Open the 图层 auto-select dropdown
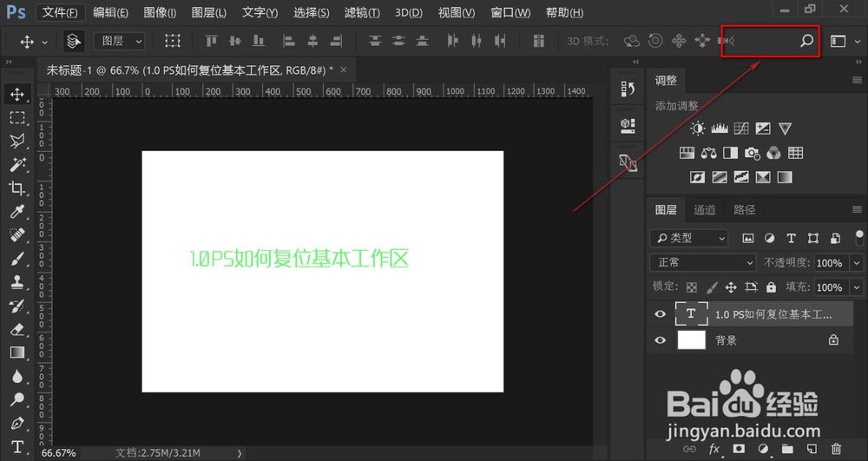868x461 pixels. point(119,41)
